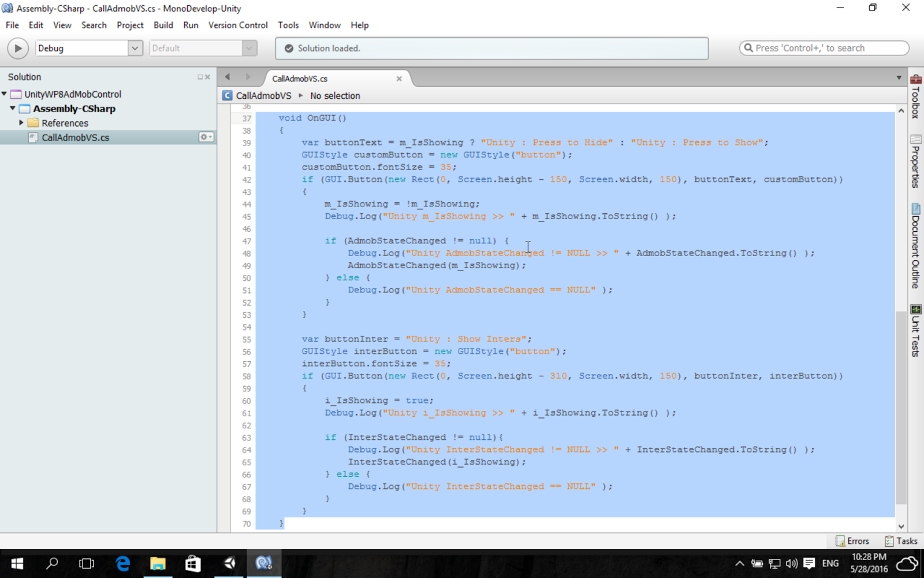Viewport: 924px width, 578px height.
Task: Open the Toolbox side panel
Action: pyautogui.click(x=916, y=96)
